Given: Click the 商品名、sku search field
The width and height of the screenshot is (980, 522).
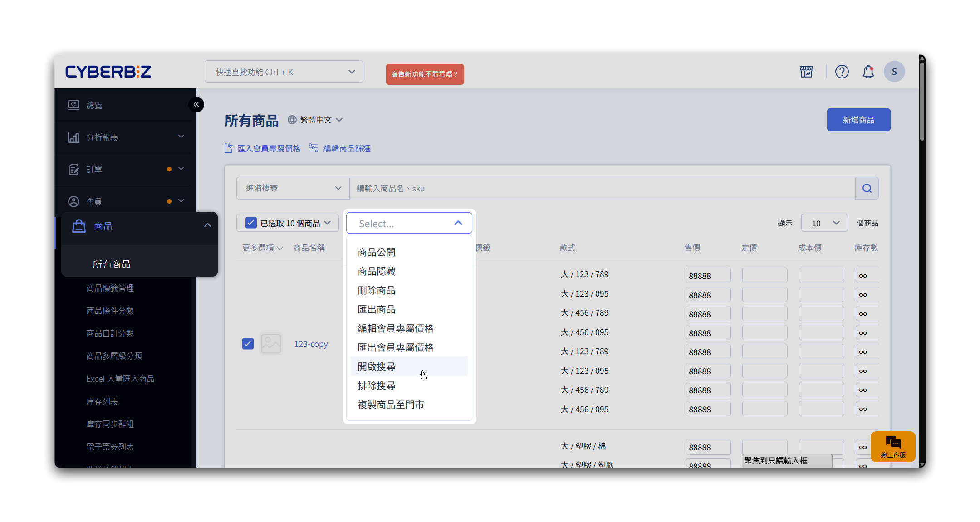Looking at the screenshot, I should (602, 188).
